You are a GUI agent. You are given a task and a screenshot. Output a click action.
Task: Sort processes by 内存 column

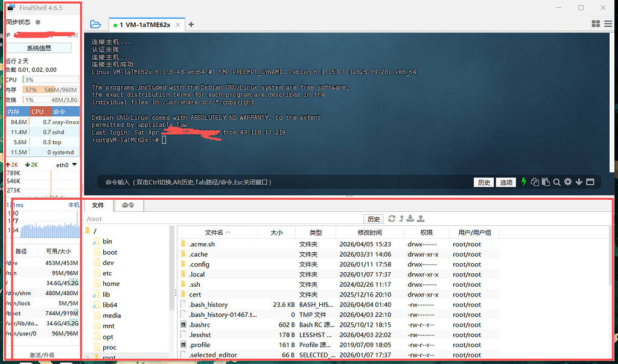tap(18, 112)
